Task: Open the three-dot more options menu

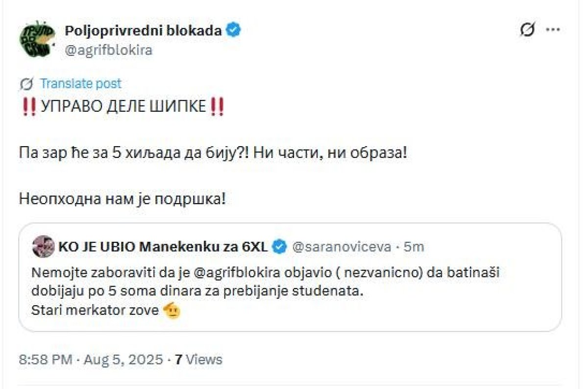Action: (553, 30)
